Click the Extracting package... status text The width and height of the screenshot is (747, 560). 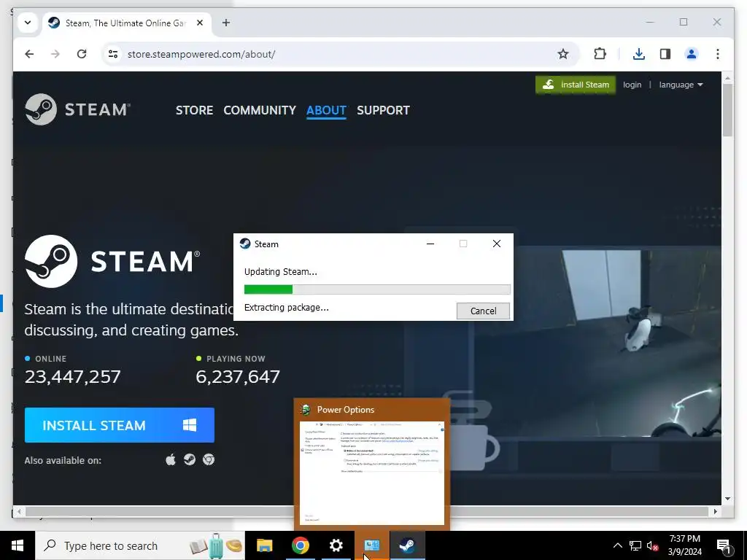(x=286, y=307)
